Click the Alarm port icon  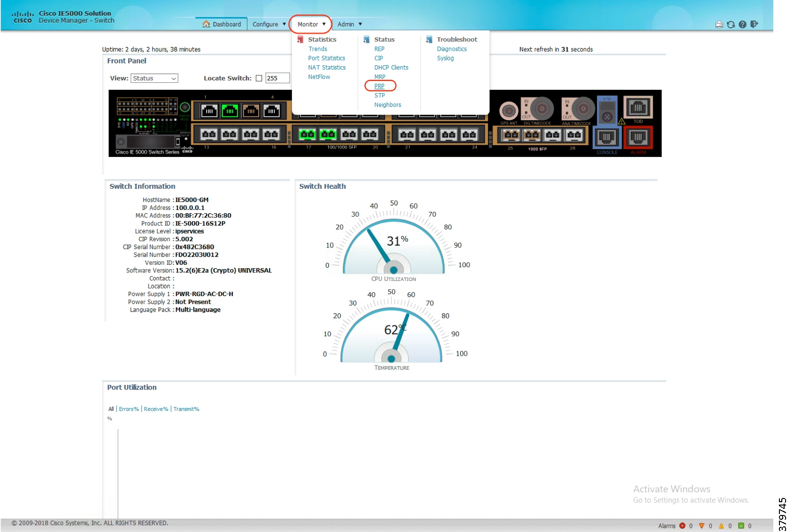[638, 138]
